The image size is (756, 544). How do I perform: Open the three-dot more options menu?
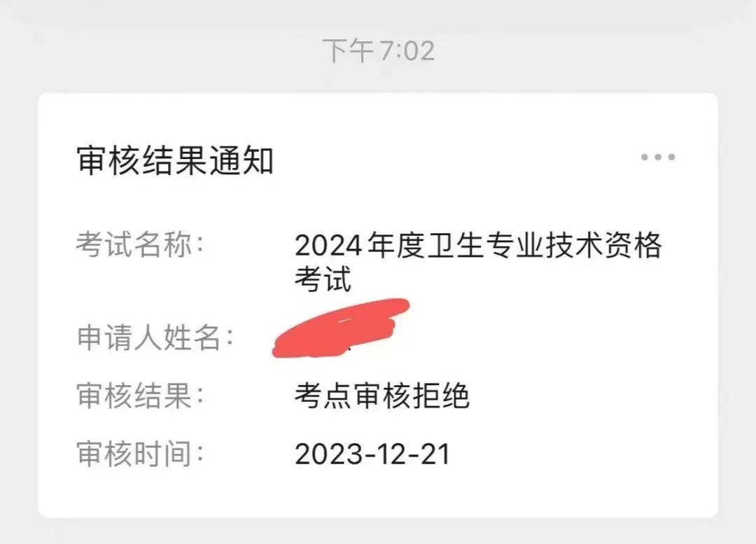(x=657, y=157)
